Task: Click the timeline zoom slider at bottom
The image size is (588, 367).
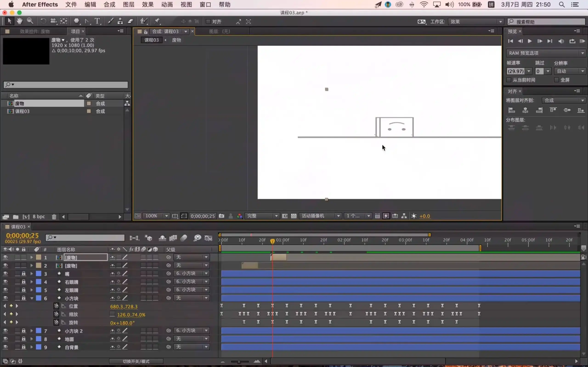Action: click(239, 361)
